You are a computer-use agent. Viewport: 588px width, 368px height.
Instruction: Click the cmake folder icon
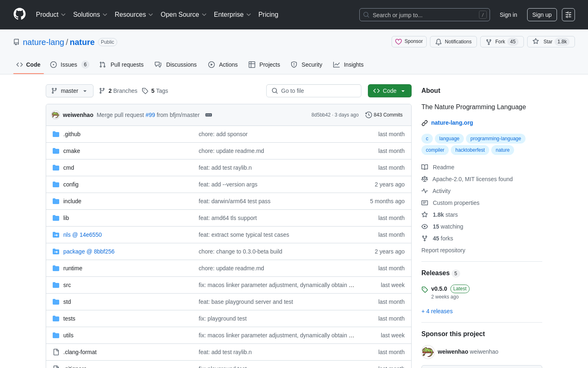coord(56,151)
